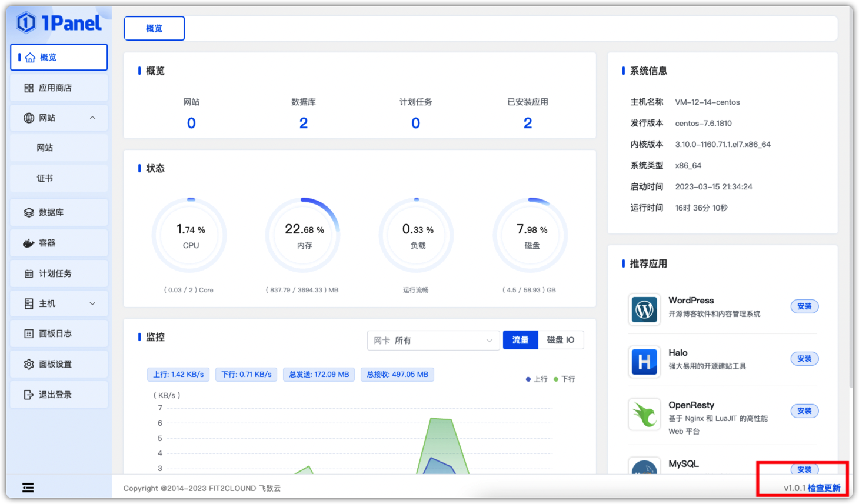Open the 网卡 所有 dropdown
The width and height of the screenshot is (859, 504).
(x=433, y=340)
